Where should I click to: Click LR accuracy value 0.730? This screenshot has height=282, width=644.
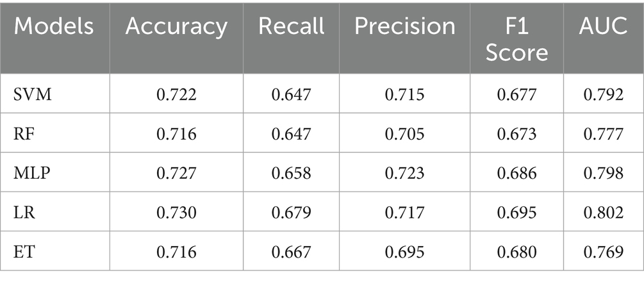coord(177,213)
